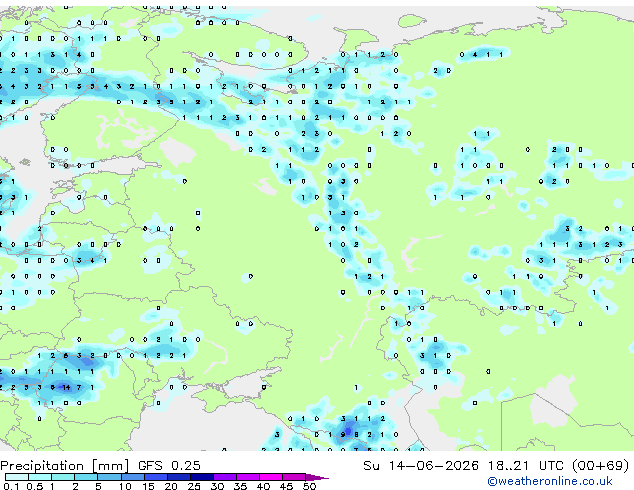Select the legend swatch between 15 and 20
The image size is (634, 490).
click(156, 477)
